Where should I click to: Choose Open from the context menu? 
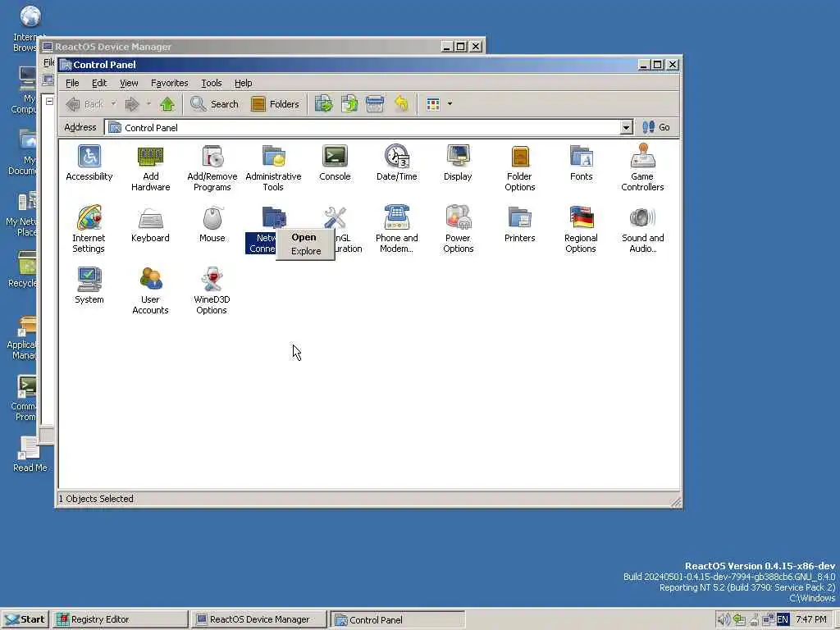(x=304, y=237)
